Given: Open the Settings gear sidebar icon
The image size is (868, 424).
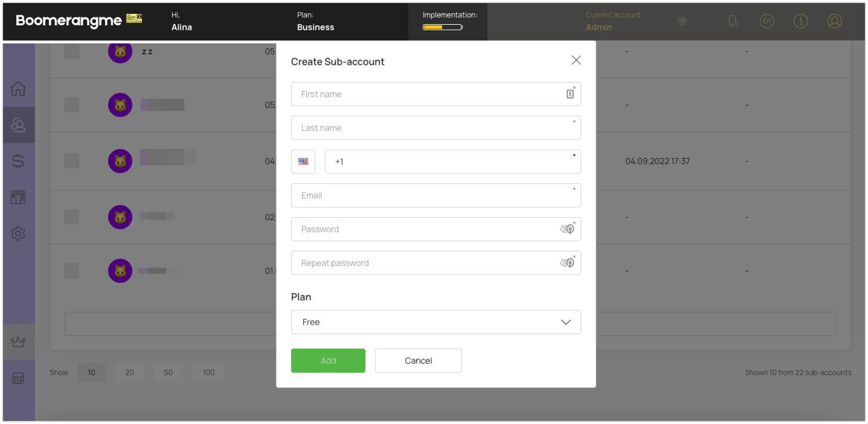Looking at the screenshot, I should click(18, 234).
